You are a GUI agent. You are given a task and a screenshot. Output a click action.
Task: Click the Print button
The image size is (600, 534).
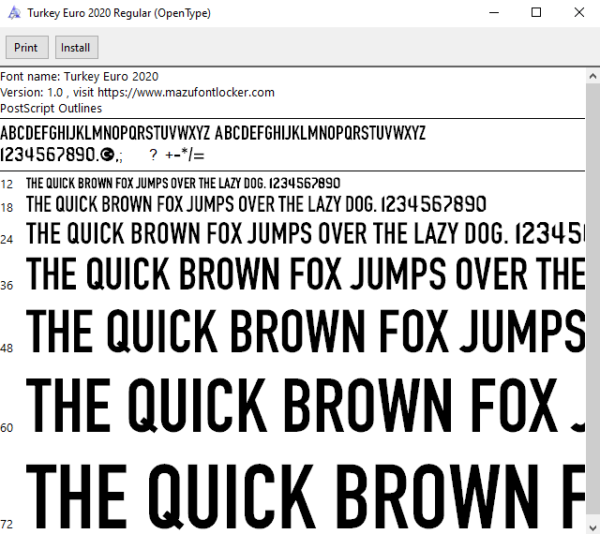27,47
